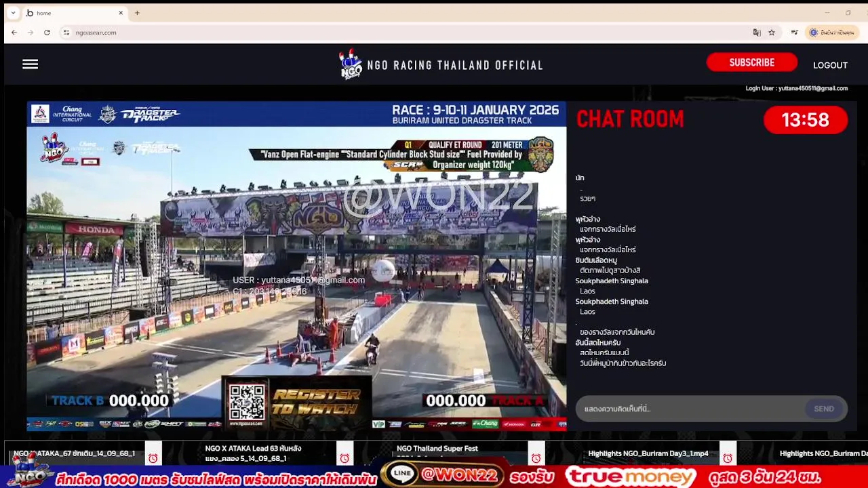Click the ngoasean.com address bar
The height and width of the screenshot is (488, 868).
(x=407, y=33)
